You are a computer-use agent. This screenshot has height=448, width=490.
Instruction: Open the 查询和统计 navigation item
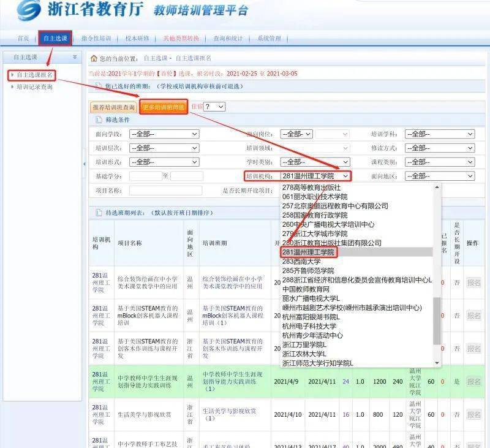pyautogui.click(x=228, y=39)
